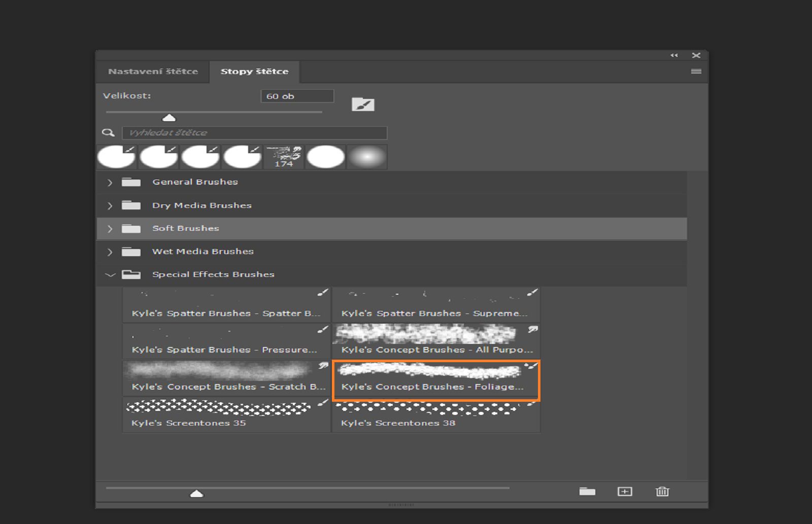Click the Special Effects Brushes open-folder icon
Image resolution: width=812 pixels, height=524 pixels.
pos(131,274)
